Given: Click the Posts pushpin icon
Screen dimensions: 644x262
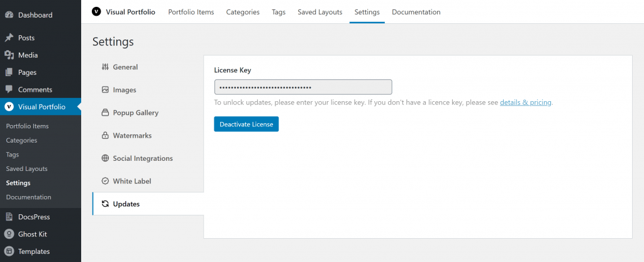Looking at the screenshot, I should point(9,38).
